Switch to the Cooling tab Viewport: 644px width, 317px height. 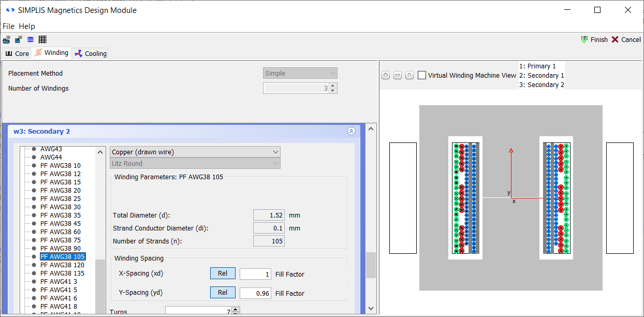click(91, 53)
